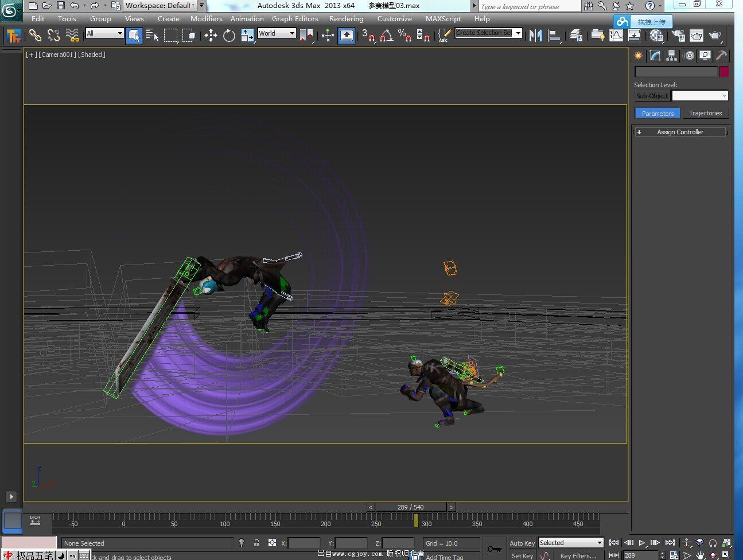This screenshot has height=560, width=743.
Task: Switch to the Utilities command panel
Action: tap(722, 56)
